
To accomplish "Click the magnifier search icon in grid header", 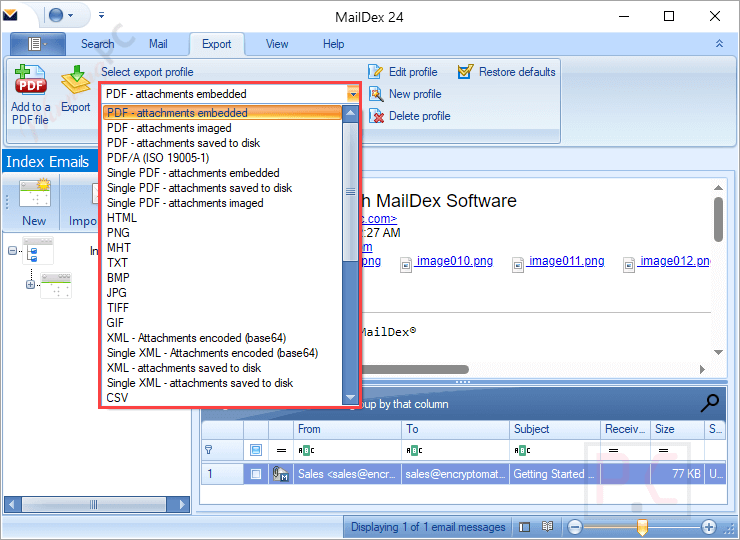I will click(x=709, y=403).
